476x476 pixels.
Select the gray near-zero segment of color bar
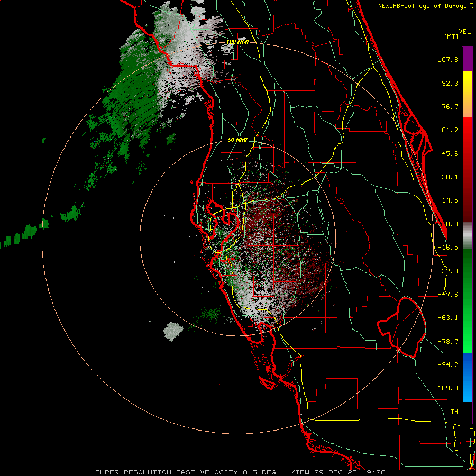click(467, 235)
